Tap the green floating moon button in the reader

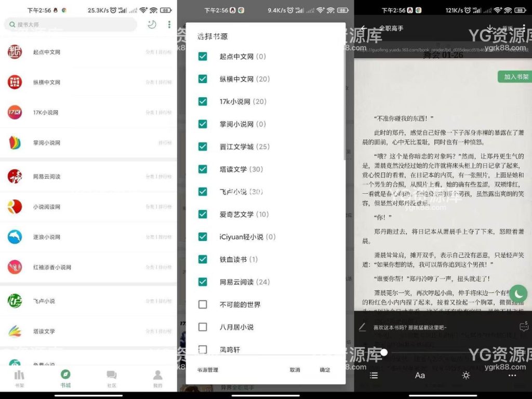pyautogui.click(x=518, y=294)
